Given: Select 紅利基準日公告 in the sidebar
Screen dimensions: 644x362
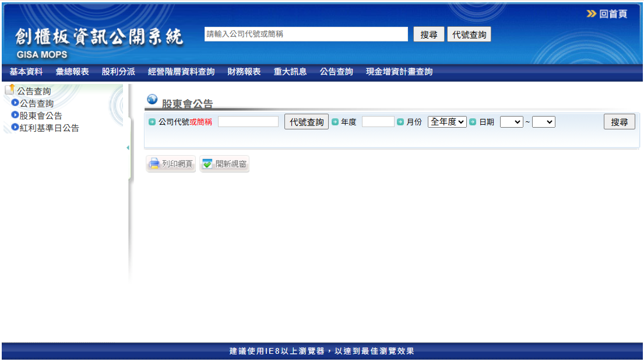Looking at the screenshot, I should (50, 128).
